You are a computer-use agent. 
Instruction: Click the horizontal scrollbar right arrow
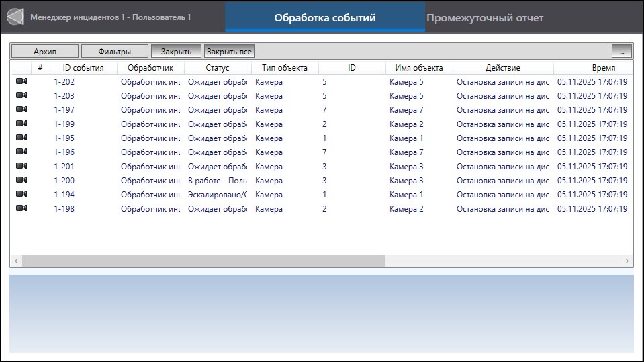click(x=627, y=261)
